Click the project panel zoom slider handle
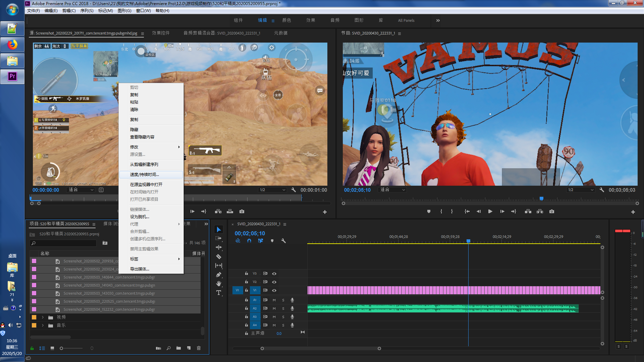The image size is (644, 362). coord(61,348)
